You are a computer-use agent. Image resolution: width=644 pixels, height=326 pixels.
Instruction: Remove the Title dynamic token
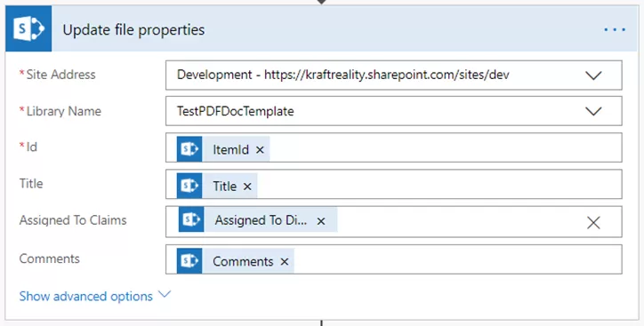pyautogui.click(x=247, y=187)
